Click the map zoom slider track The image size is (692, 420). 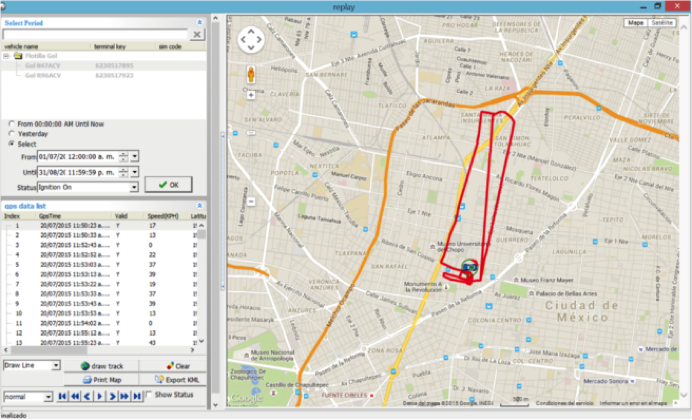(x=251, y=148)
